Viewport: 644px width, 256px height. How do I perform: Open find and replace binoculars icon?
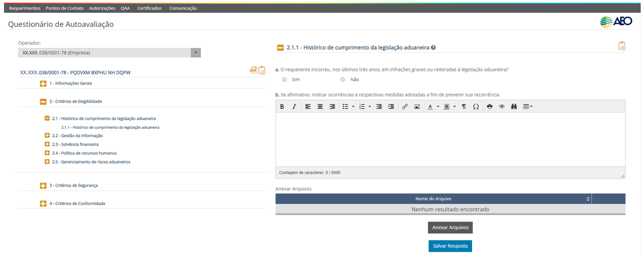tap(514, 106)
